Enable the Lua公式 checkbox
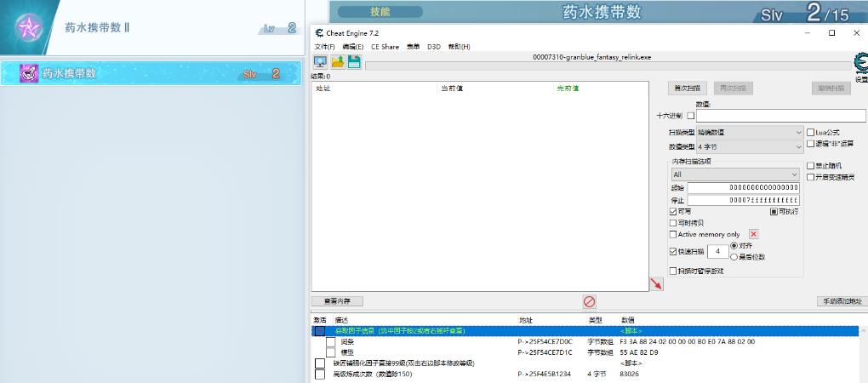Image resolution: width=868 pixels, height=383 pixels. (x=810, y=132)
